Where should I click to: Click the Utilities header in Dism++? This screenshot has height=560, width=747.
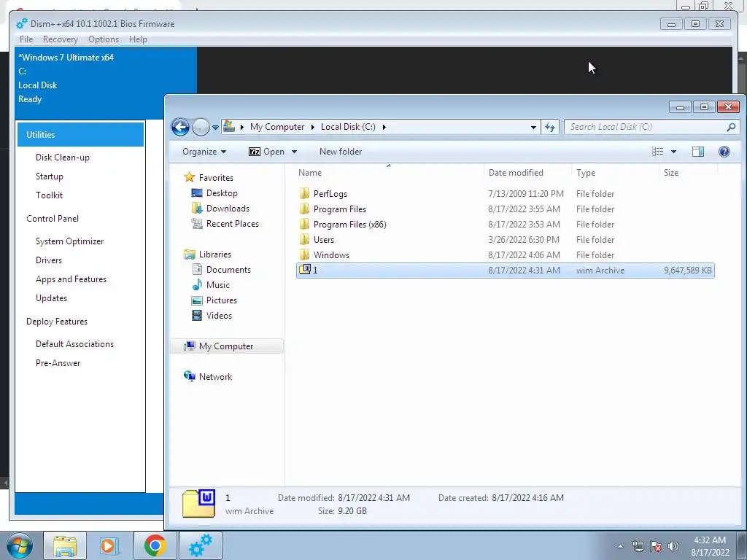pos(80,135)
